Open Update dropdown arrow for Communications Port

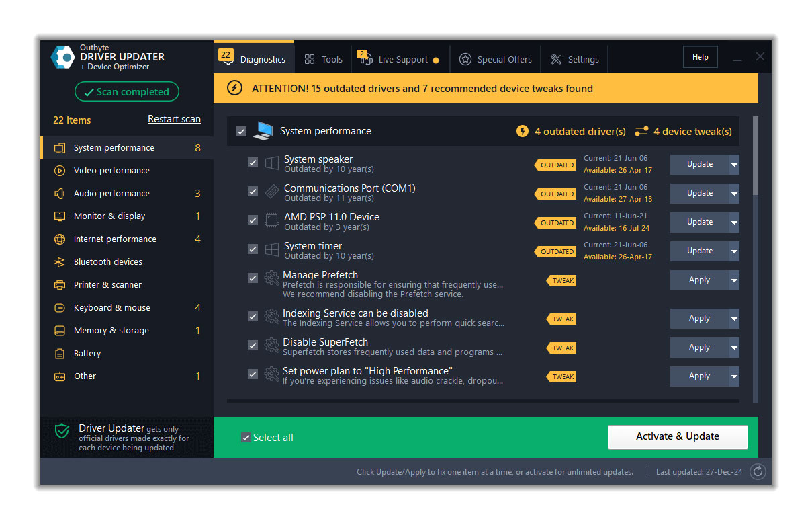coord(734,194)
